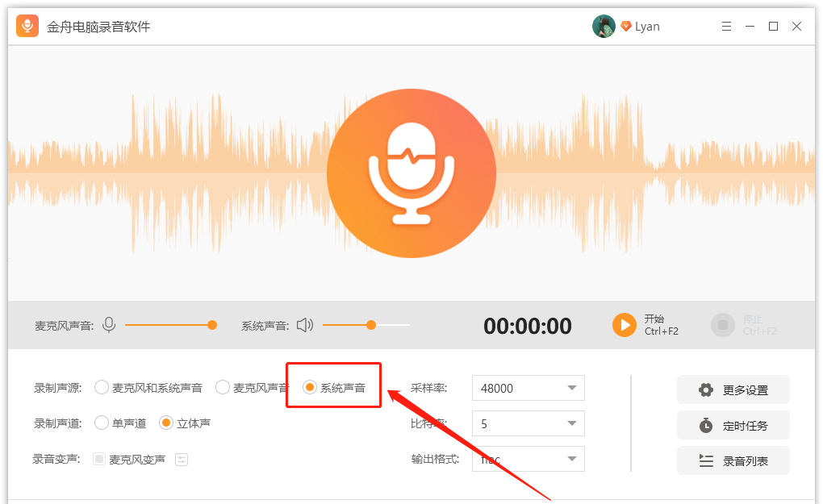The image size is (823, 504).
Task: Click the microphone icon beside 麦克风声音
Action: coord(108,325)
